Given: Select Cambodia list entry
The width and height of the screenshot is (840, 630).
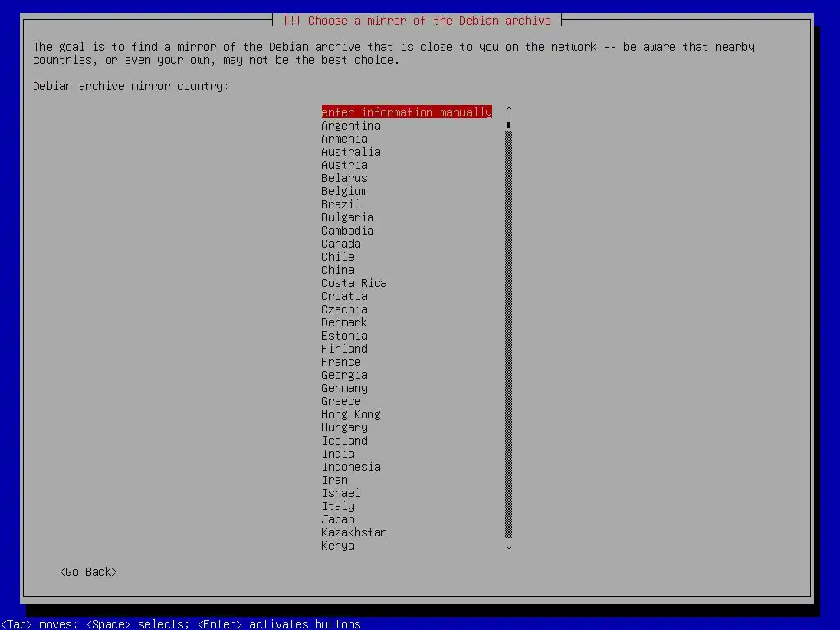Looking at the screenshot, I should (x=348, y=231).
